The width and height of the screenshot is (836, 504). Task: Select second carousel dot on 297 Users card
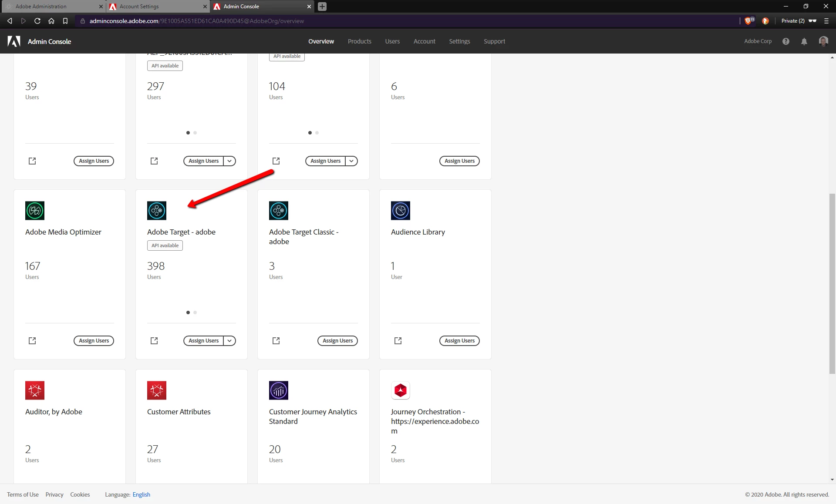coord(195,133)
